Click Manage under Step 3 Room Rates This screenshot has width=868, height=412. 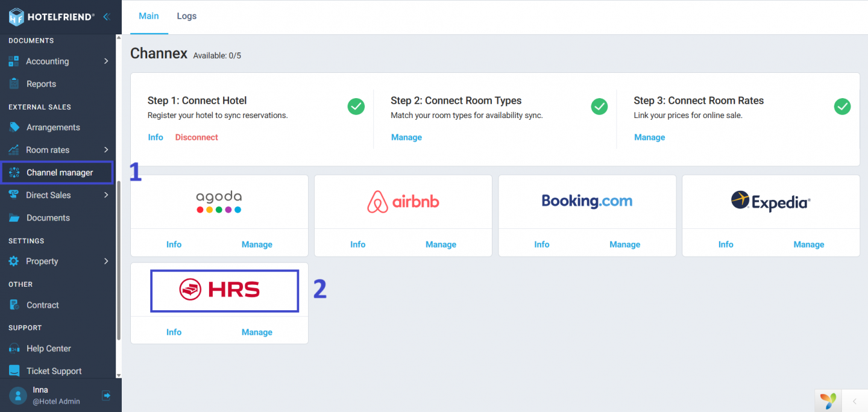650,137
